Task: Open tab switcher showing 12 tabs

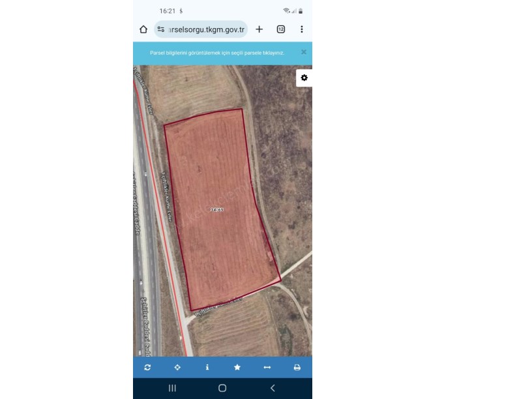Action: click(281, 29)
